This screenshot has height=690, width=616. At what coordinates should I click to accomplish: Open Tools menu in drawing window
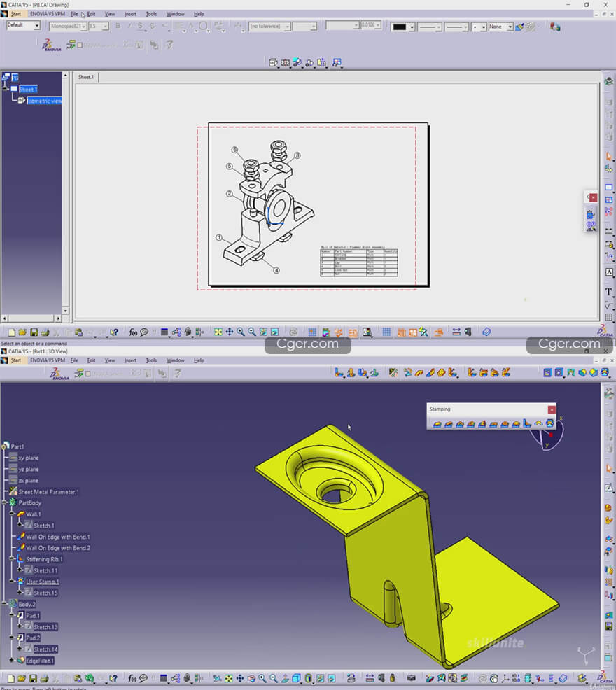click(151, 14)
